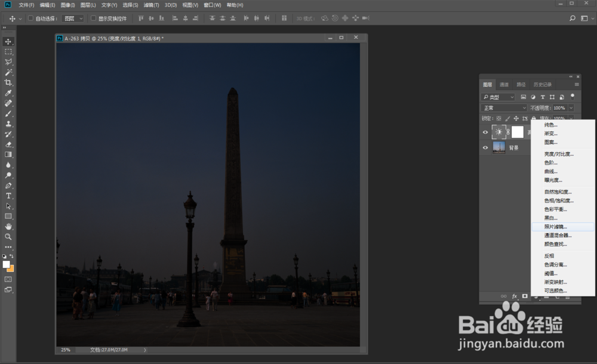Open the 图像(I) menu

pos(68,5)
